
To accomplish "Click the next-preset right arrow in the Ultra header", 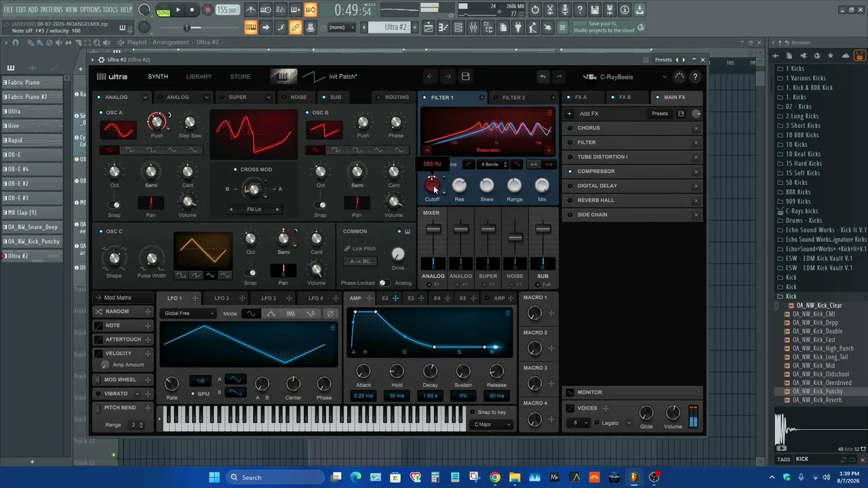I will (448, 77).
